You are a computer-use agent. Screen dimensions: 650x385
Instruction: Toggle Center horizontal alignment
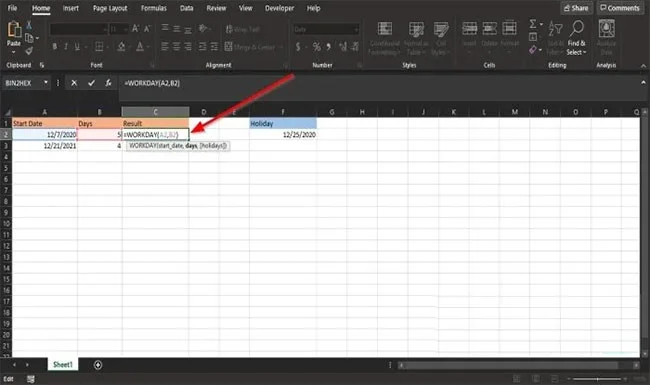(176, 46)
